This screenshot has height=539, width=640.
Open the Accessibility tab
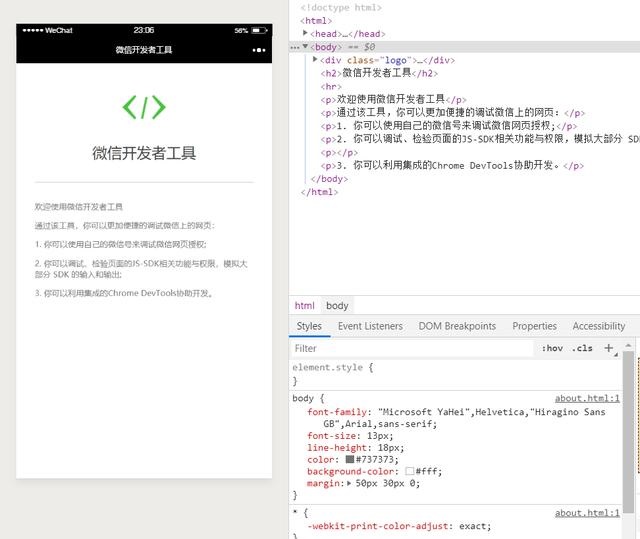point(599,326)
